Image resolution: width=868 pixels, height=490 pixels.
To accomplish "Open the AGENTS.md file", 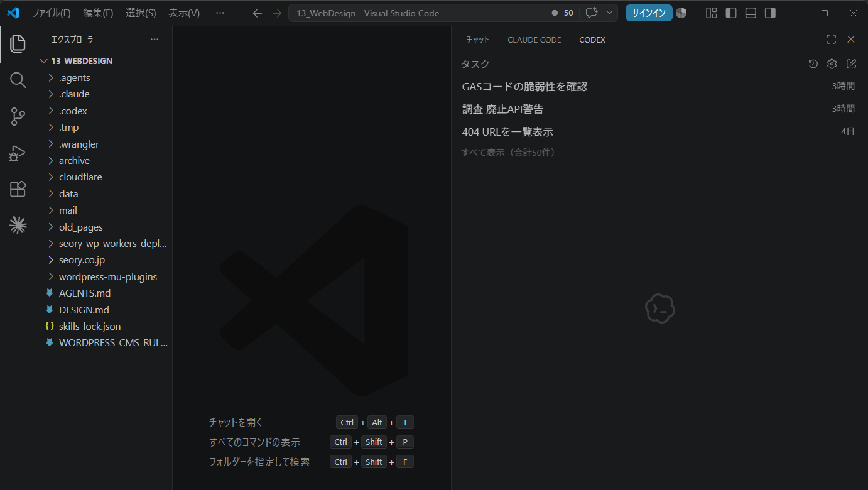I will click(104, 293).
